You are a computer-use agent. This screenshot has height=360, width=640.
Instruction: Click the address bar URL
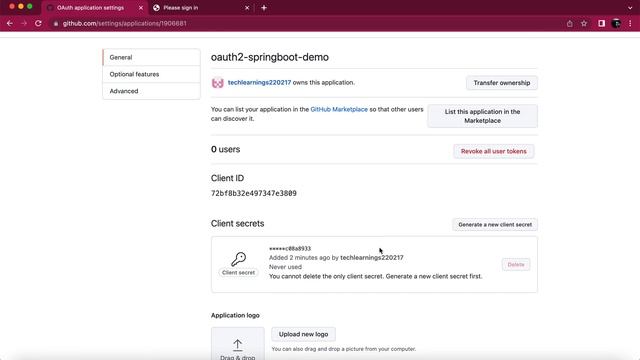124,24
